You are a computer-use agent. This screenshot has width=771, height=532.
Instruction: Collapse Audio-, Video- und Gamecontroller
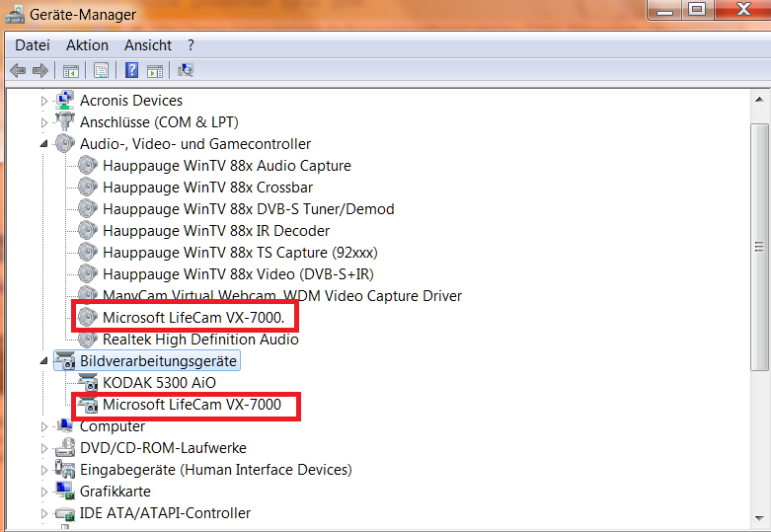coord(43,144)
